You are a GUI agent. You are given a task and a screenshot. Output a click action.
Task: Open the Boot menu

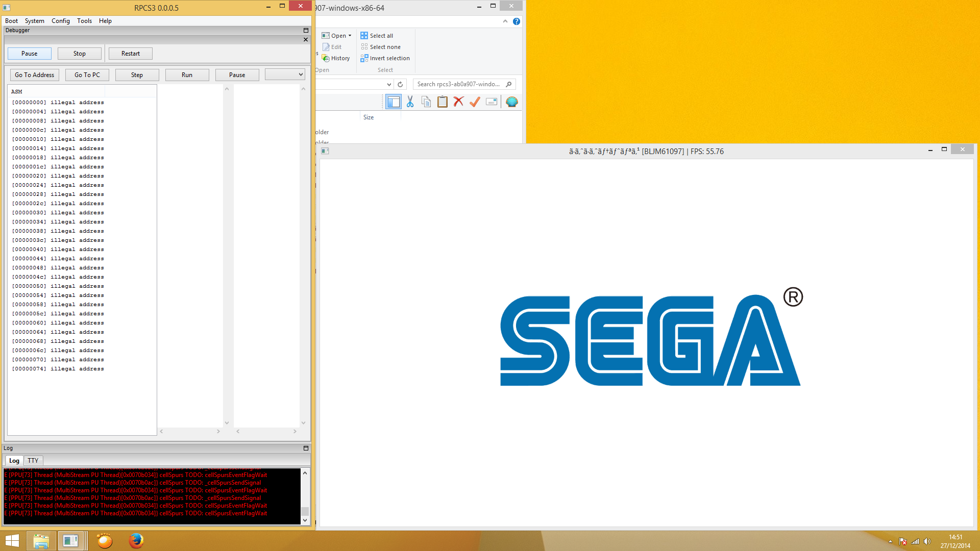pos(11,21)
